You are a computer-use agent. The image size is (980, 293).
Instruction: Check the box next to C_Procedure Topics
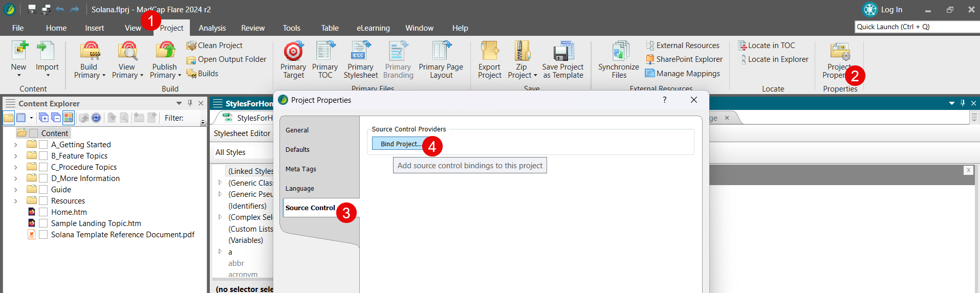coord(43,167)
